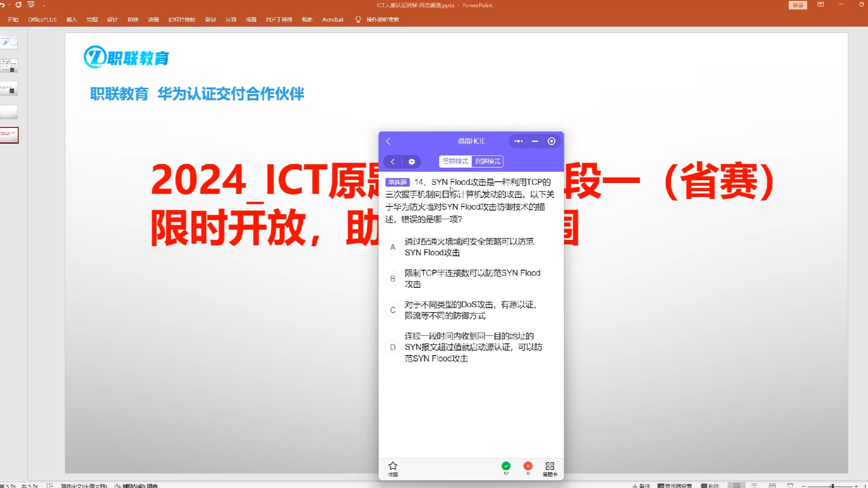Screen dimensions: 868x488
Task: Open quiz settings gear icon
Action: (x=412, y=162)
